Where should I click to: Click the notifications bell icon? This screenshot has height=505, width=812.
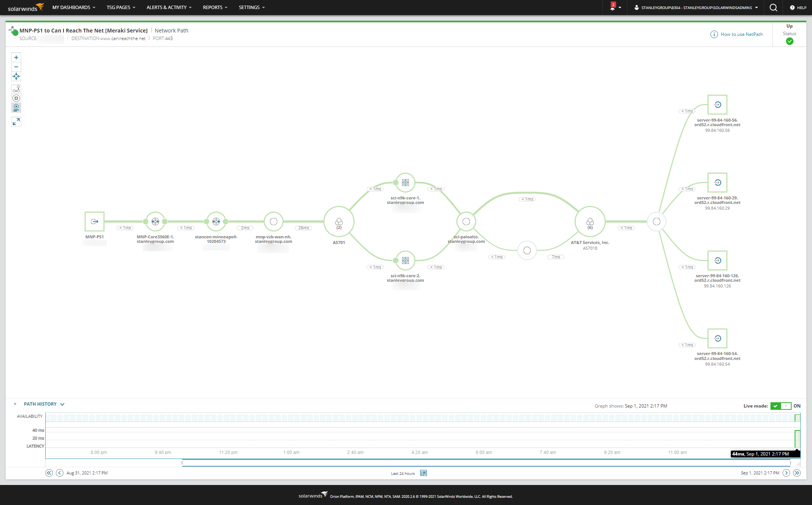click(612, 8)
